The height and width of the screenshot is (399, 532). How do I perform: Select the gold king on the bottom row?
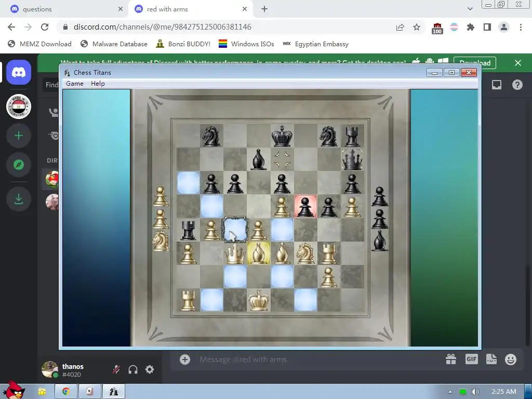point(259,300)
